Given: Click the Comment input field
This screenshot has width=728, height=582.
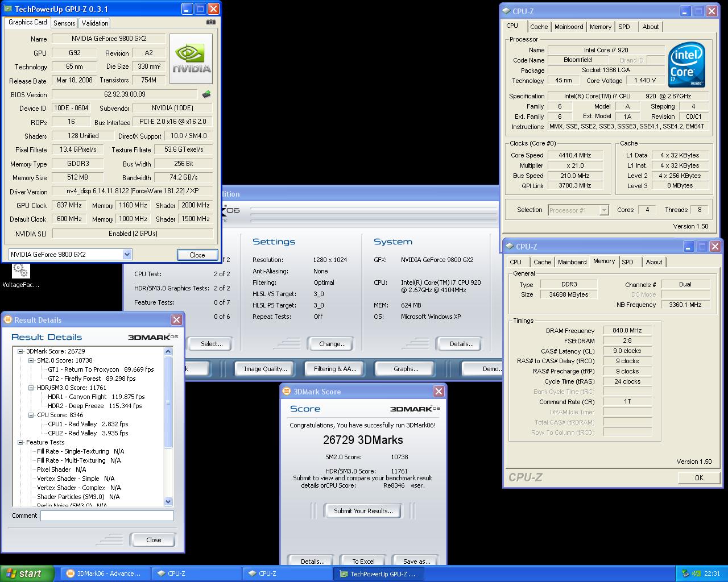Looking at the screenshot, I should point(107,516).
